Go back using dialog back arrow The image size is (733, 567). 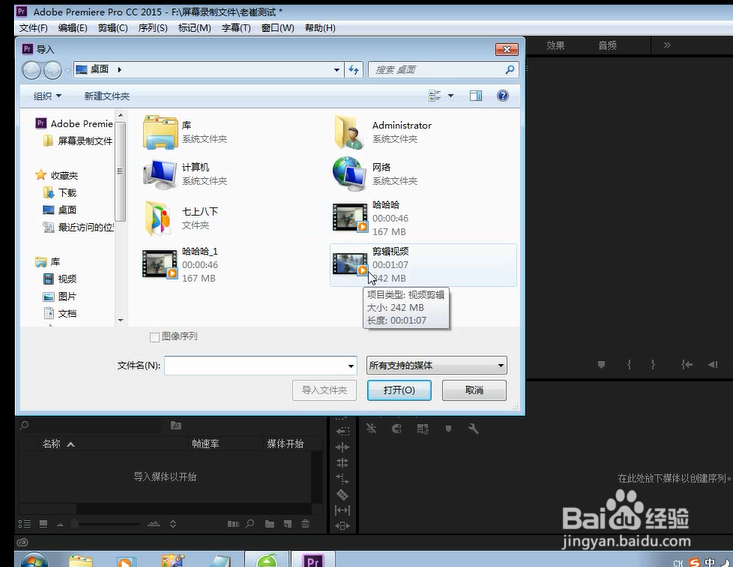click(x=31, y=70)
